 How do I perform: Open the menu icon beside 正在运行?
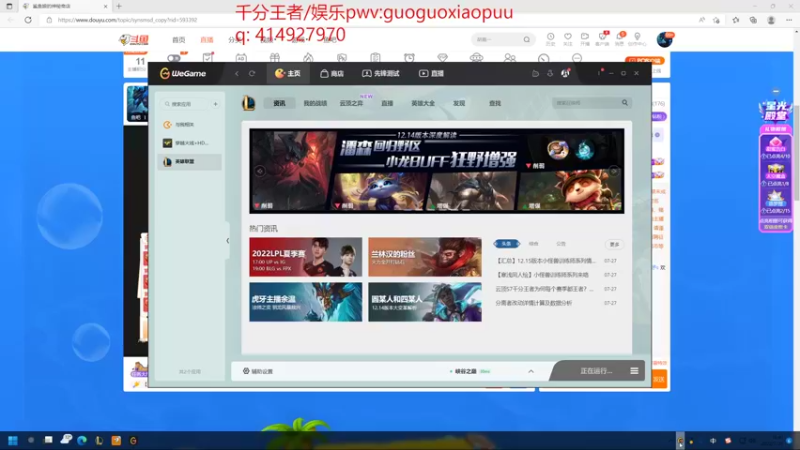point(634,371)
